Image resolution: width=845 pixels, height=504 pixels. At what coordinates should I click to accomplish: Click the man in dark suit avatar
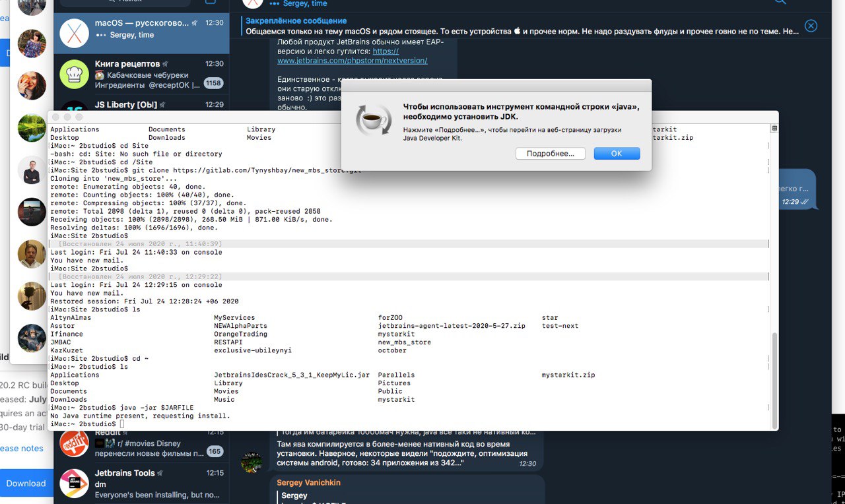[32, 170]
